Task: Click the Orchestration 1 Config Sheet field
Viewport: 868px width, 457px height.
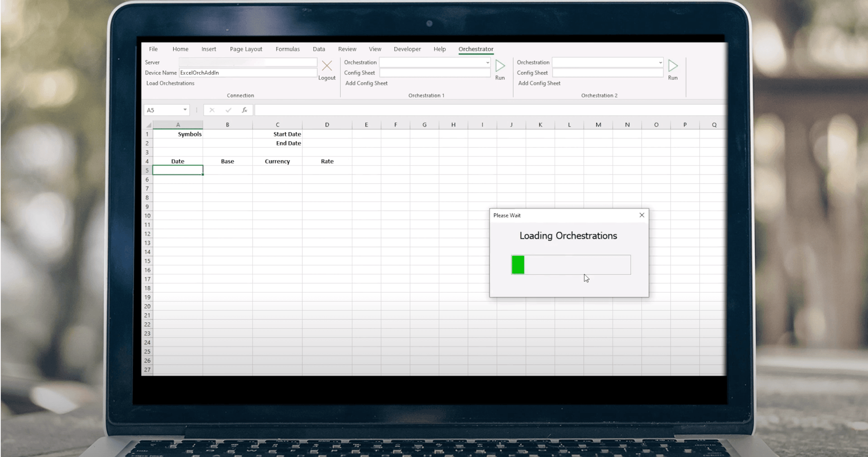Action: pyautogui.click(x=435, y=73)
